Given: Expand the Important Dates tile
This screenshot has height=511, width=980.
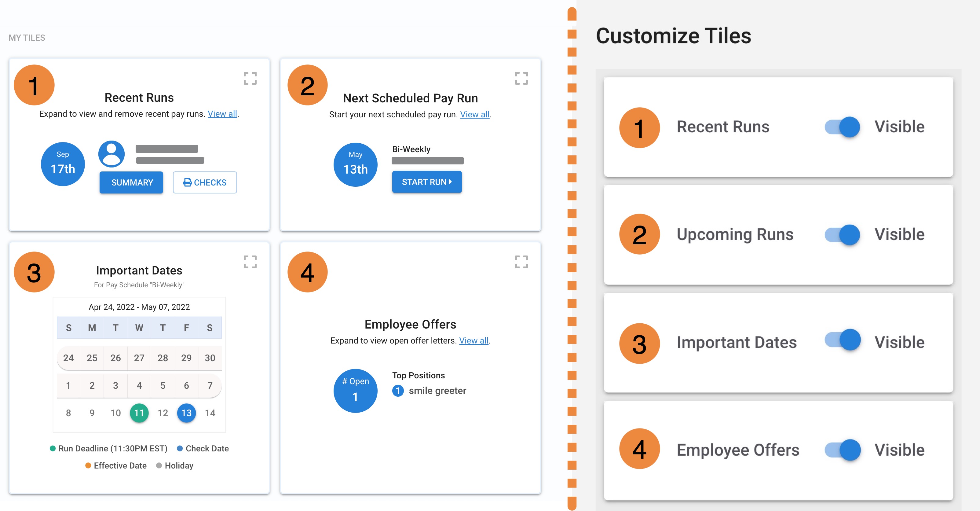Looking at the screenshot, I should click(x=250, y=262).
